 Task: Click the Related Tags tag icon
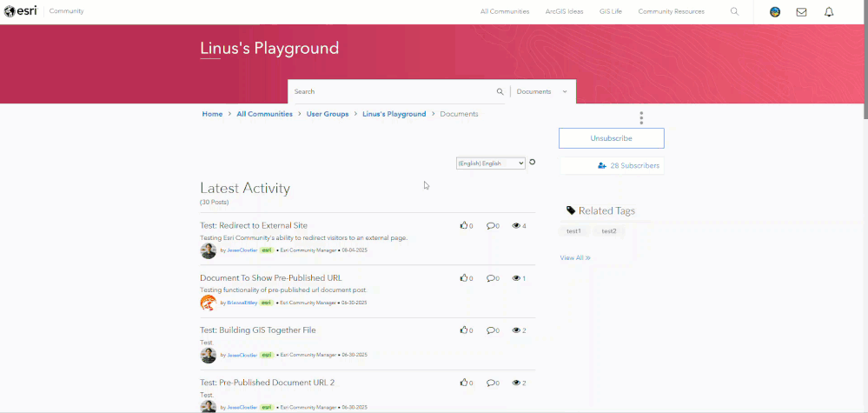point(571,210)
